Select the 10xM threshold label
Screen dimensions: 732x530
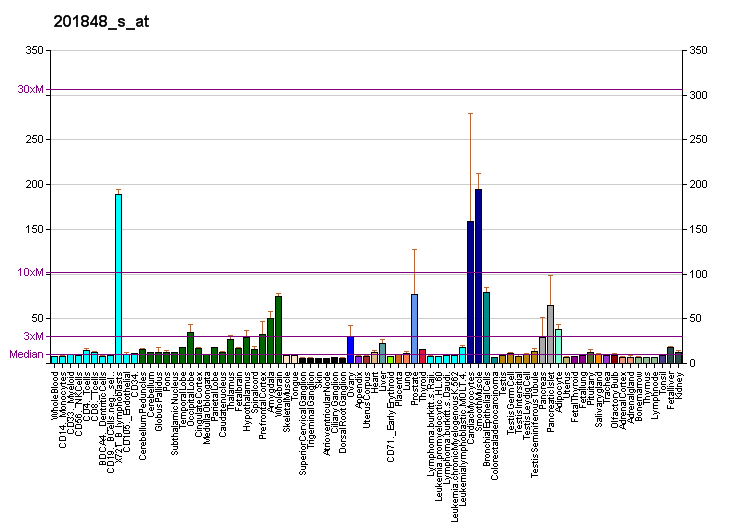click(x=30, y=272)
